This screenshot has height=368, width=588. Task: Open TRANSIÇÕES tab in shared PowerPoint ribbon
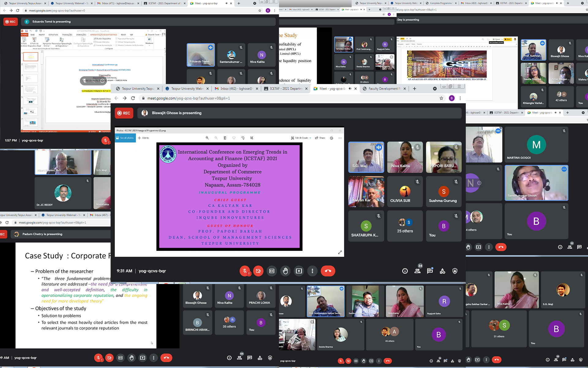(x=67, y=35)
